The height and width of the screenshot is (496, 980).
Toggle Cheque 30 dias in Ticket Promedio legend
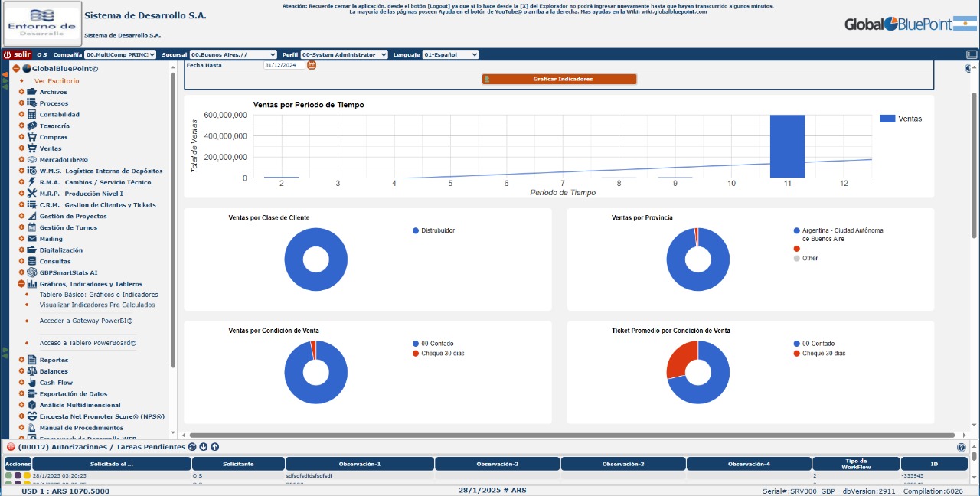coord(823,354)
